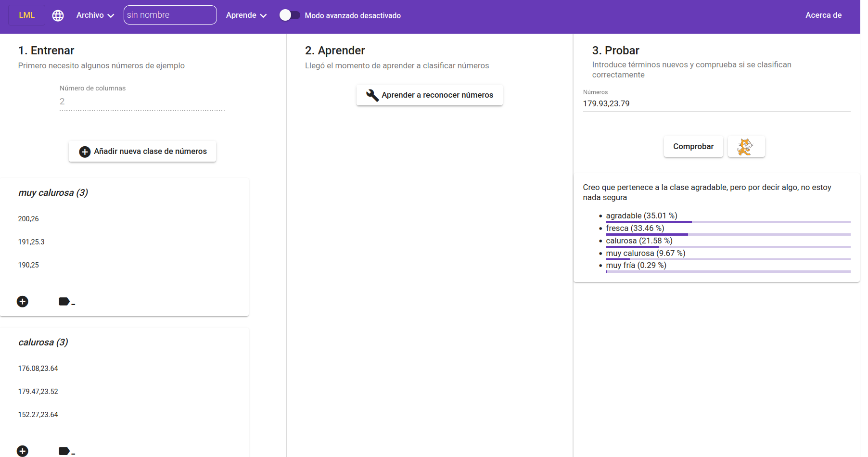This screenshot has width=868, height=457.
Task: Click label icon under calurosa class
Action: point(66,451)
